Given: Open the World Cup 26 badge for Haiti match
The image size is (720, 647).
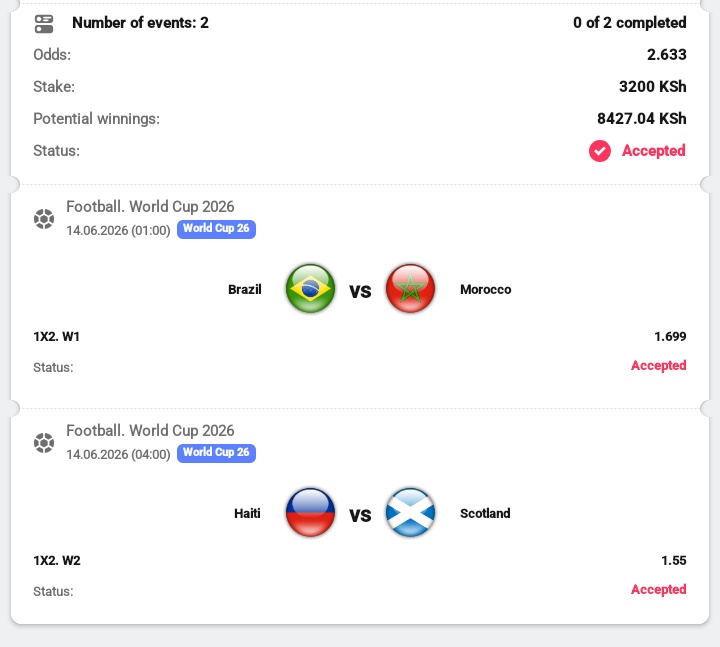Looking at the screenshot, I should coord(216,453).
